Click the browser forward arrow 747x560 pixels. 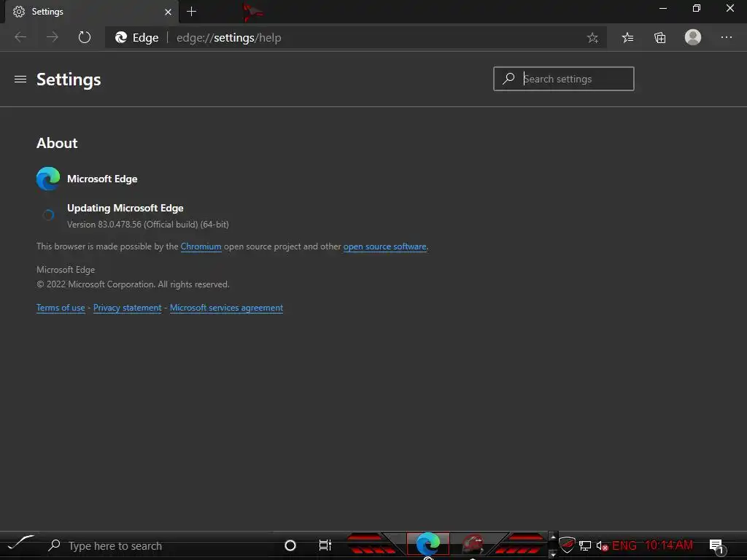pyautogui.click(x=53, y=37)
